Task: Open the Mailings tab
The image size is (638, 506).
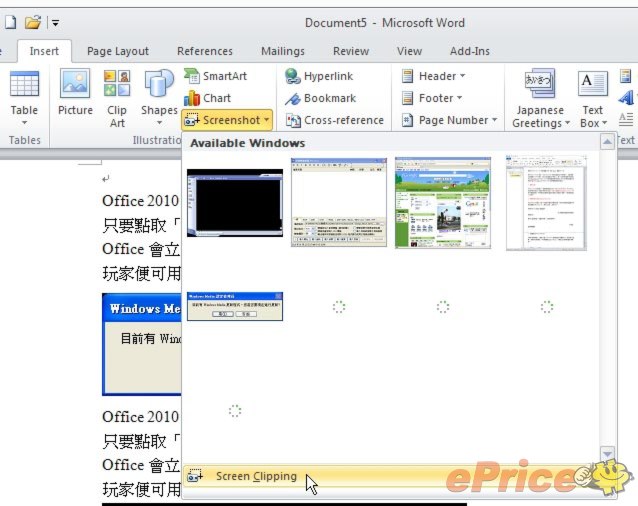Action: click(283, 51)
